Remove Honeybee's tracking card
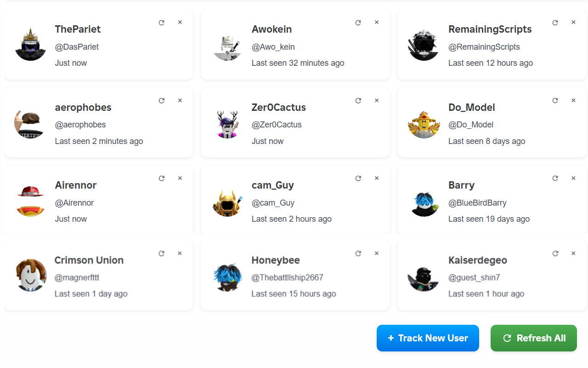 tap(377, 253)
